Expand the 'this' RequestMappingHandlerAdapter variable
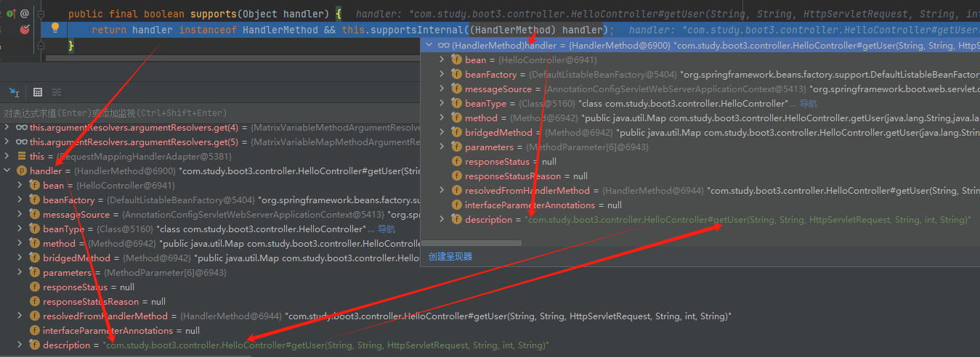 (7, 157)
